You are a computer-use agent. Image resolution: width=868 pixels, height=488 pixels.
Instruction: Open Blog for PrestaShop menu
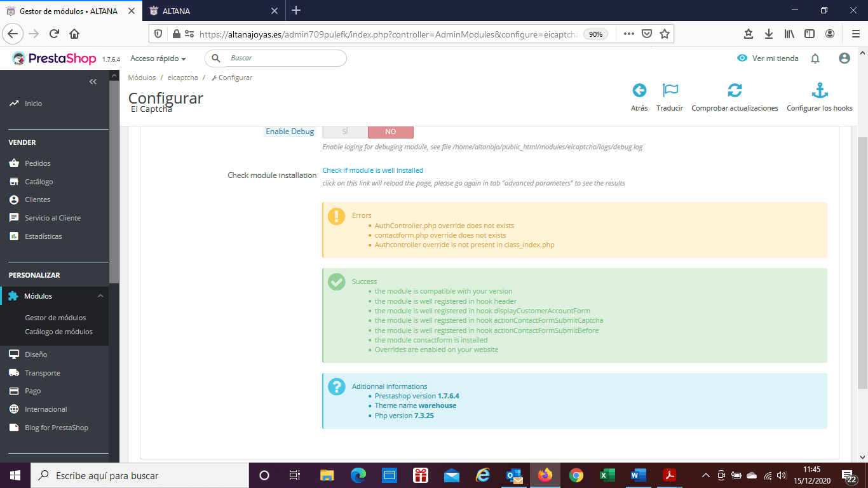tap(57, 428)
